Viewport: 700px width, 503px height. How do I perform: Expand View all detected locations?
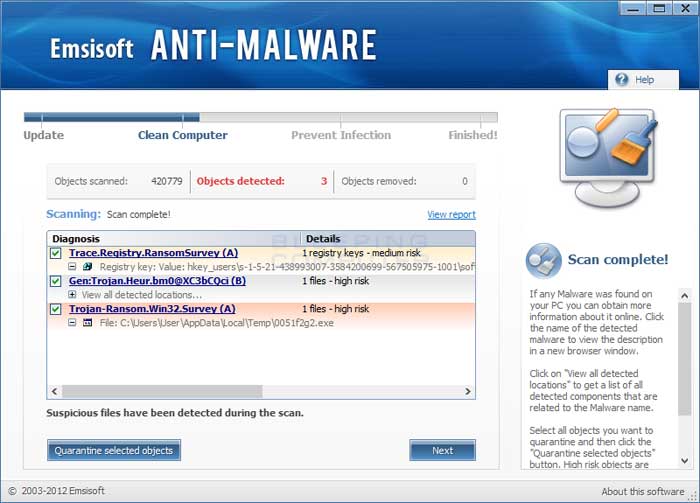72,295
